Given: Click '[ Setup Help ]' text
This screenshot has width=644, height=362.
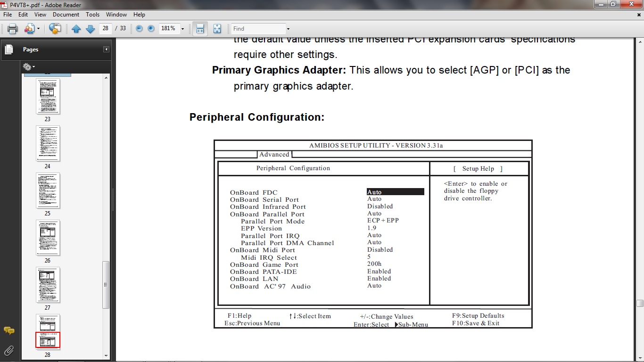Looking at the screenshot, I should tap(478, 169).
